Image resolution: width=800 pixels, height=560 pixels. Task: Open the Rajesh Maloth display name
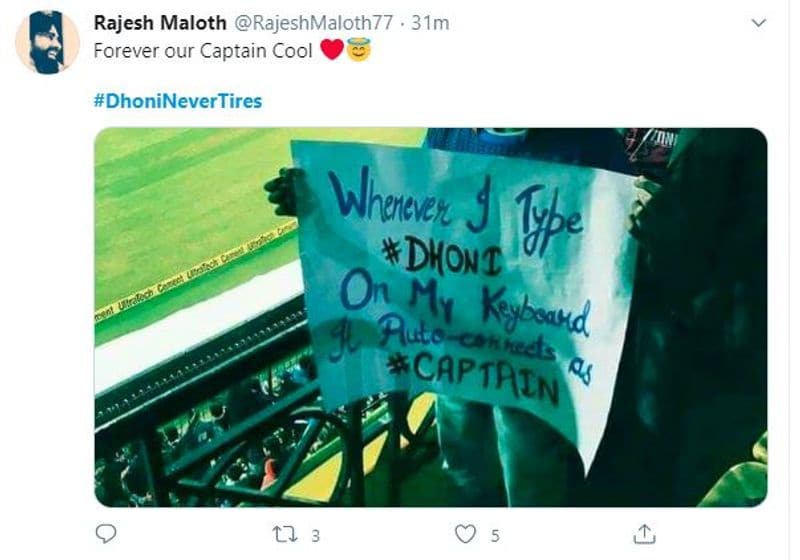tap(160, 23)
